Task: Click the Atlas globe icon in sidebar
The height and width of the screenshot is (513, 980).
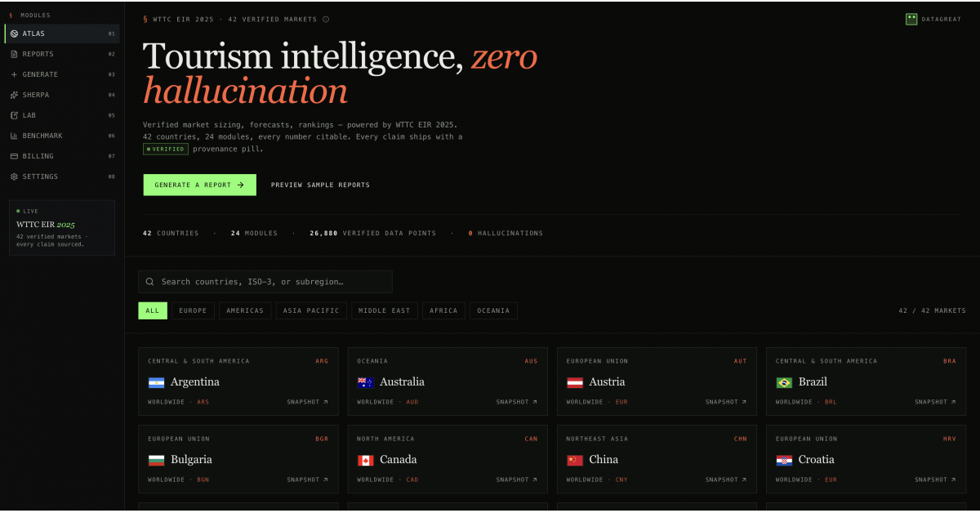Action: (x=14, y=33)
